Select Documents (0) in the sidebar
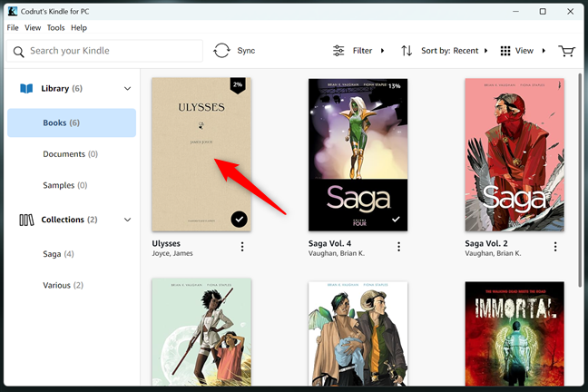 coord(71,154)
